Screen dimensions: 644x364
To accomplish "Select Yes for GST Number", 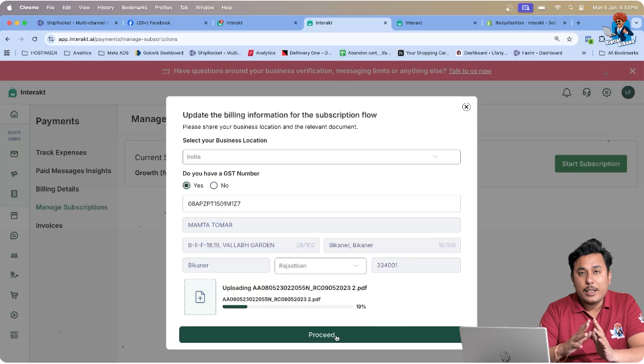I will tap(186, 186).
